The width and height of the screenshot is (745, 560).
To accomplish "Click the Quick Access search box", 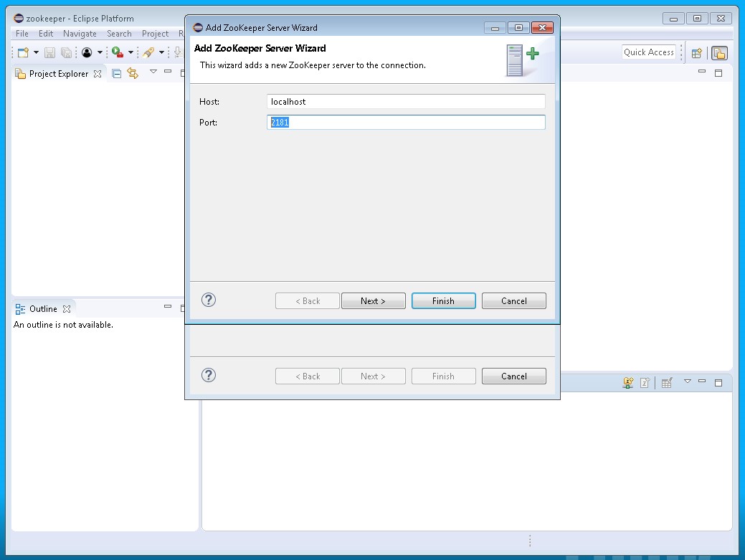I will pos(648,52).
